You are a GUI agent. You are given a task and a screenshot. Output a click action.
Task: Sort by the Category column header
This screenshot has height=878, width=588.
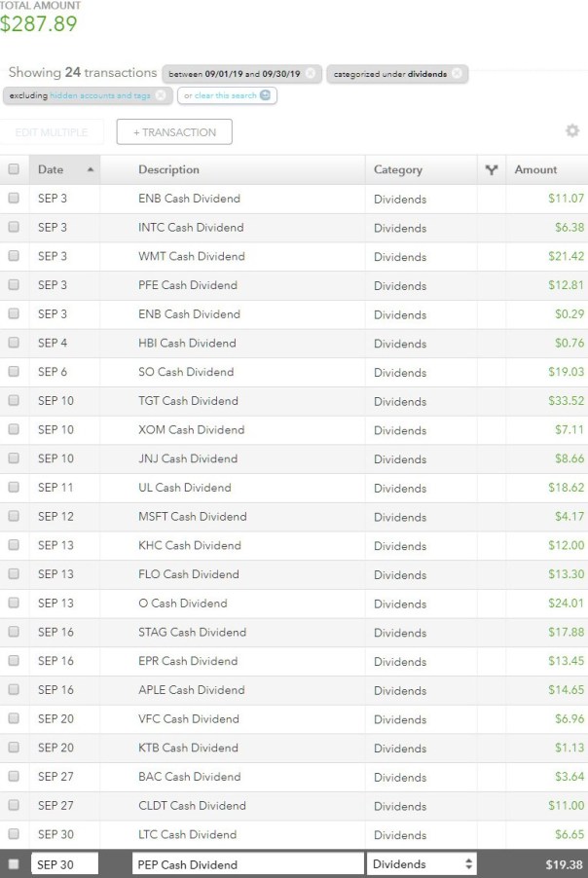pos(398,169)
